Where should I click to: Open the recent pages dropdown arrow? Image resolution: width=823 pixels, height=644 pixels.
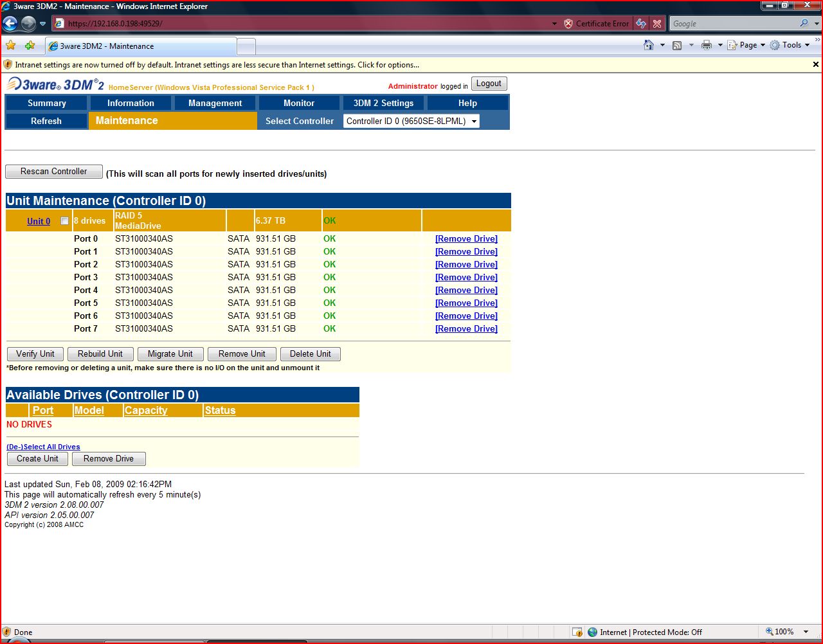click(x=42, y=24)
